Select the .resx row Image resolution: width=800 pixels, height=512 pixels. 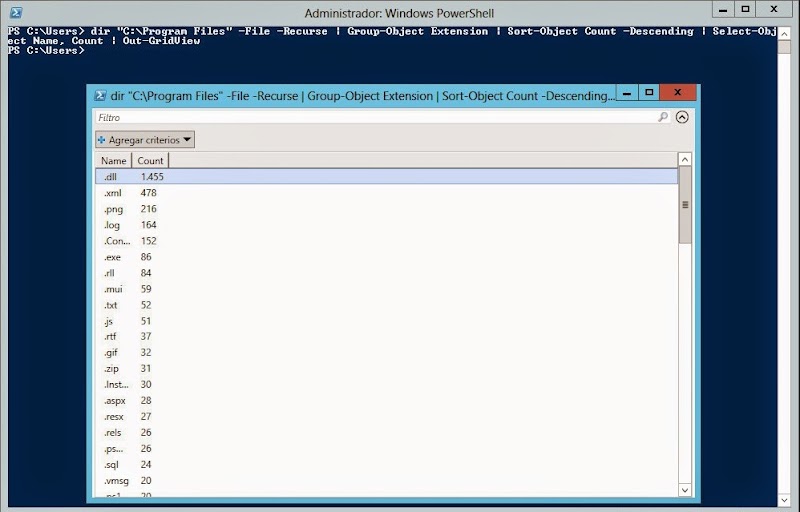(x=386, y=417)
